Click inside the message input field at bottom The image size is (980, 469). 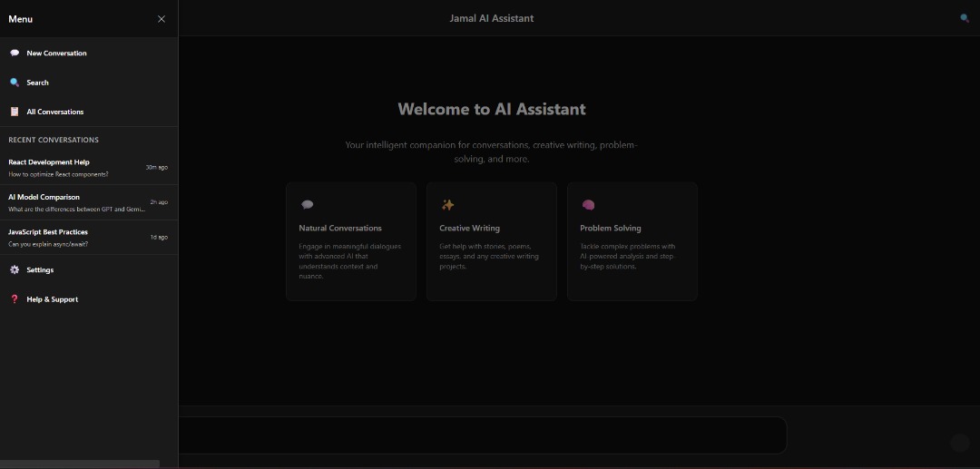482,435
